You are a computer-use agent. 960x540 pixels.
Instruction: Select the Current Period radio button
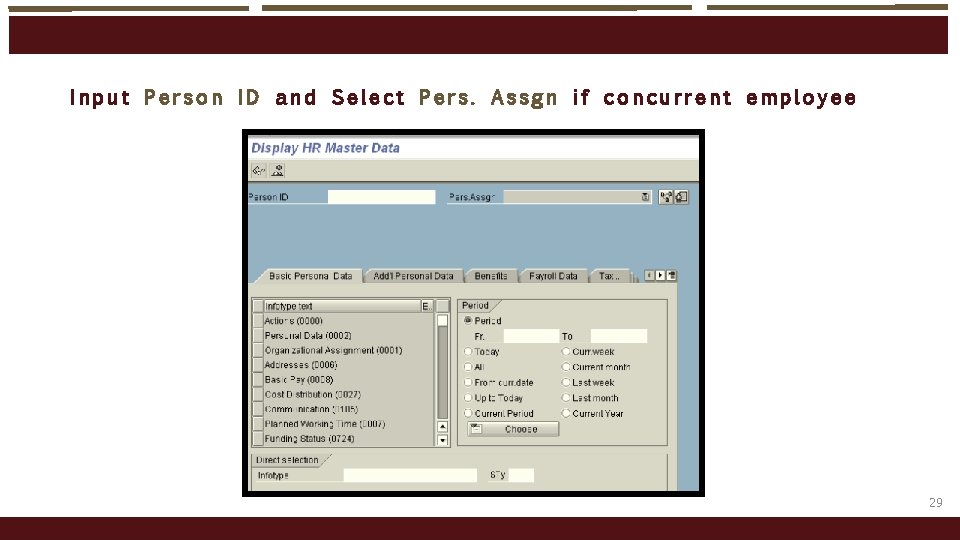pos(468,413)
